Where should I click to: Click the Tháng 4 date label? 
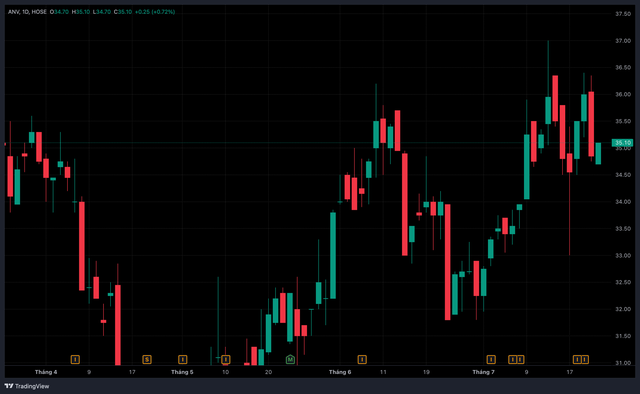tap(46, 372)
